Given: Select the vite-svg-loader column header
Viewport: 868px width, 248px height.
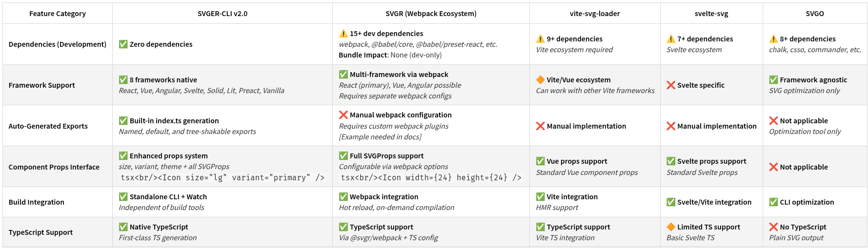Looking at the screenshot, I should [x=594, y=14].
